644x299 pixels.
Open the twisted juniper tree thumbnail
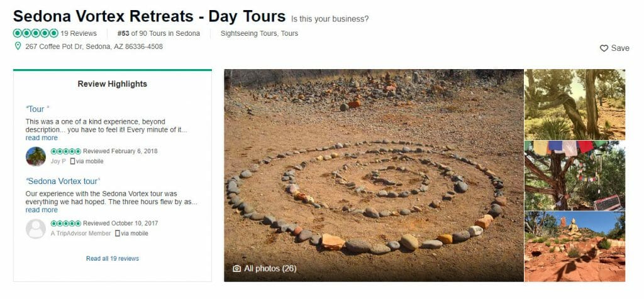(x=575, y=105)
